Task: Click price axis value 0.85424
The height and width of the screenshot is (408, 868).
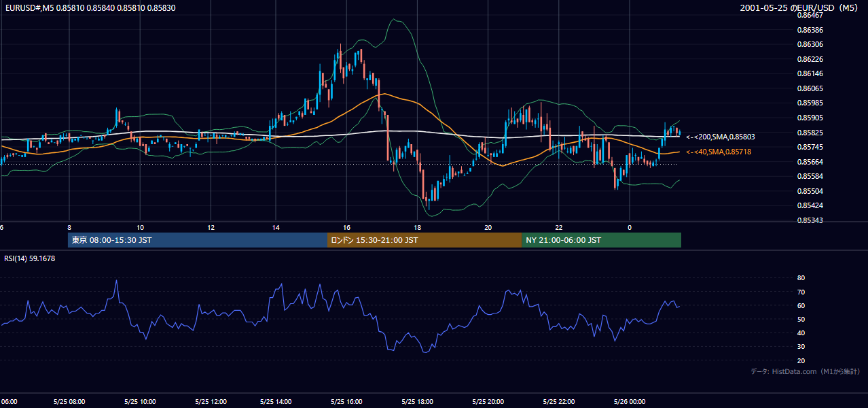Action: click(810, 205)
